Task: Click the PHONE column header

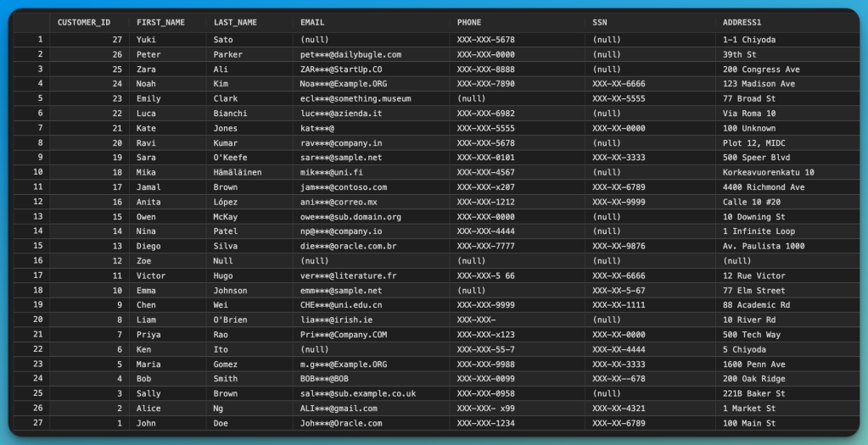Action: coord(468,22)
